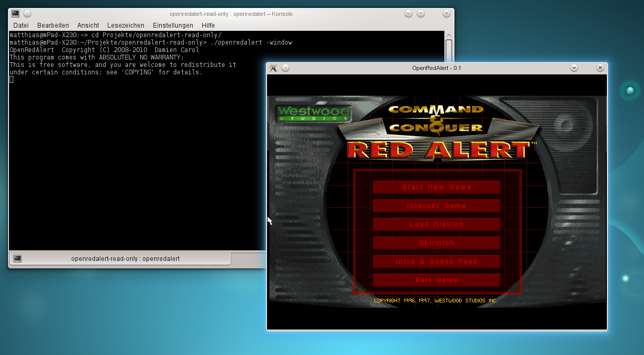The width and height of the screenshot is (644, 355).
Task: Open the Ansicht menu in Konsole
Action: [x=88, y=25]
